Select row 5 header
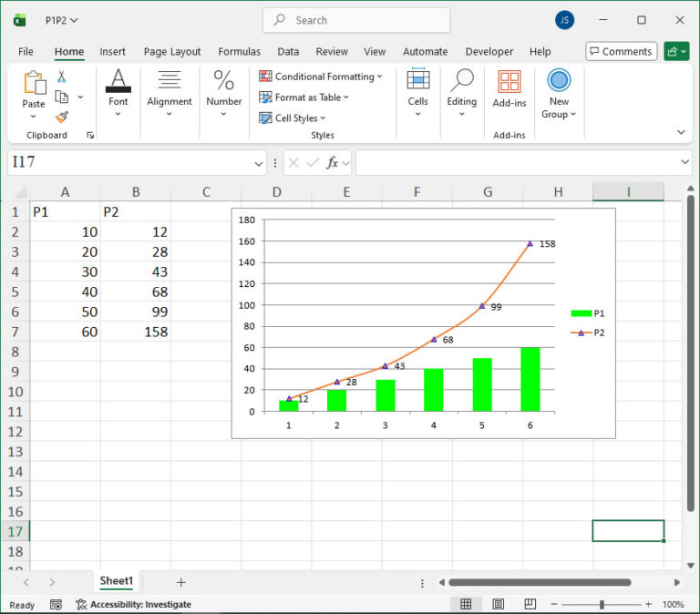700x614 pixels. [x=15, y=292]
